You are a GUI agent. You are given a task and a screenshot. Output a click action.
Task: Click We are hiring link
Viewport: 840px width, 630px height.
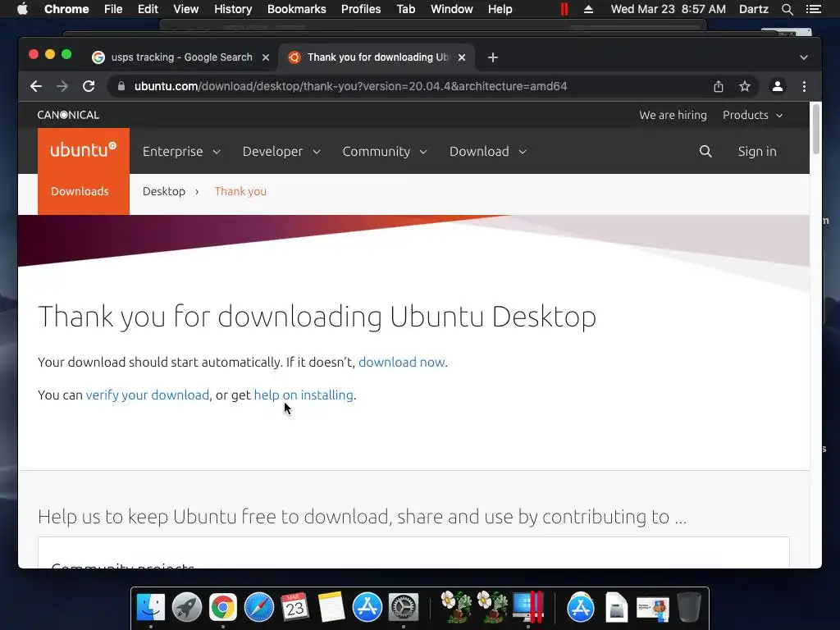[673, 115]
